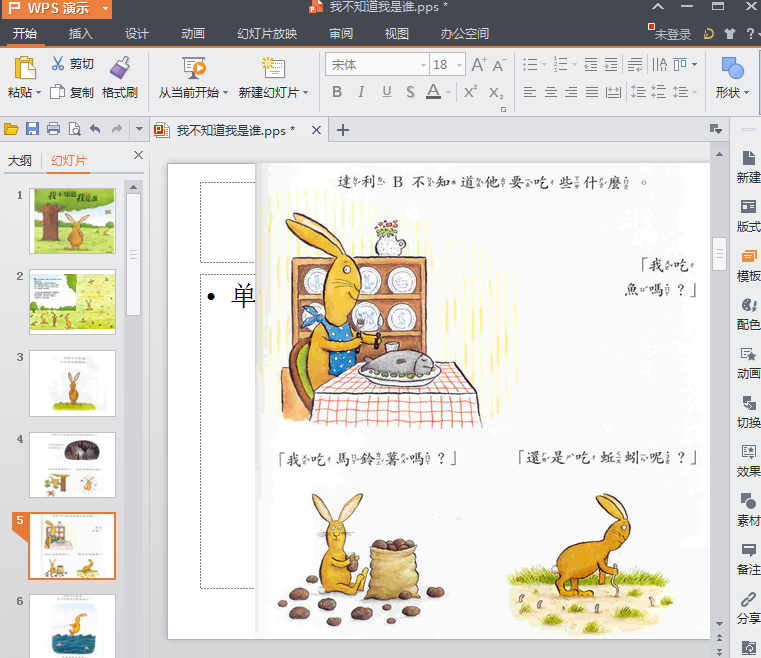This screenshot has width=761, height=658.
Task: Click the save icon in quick access bar
Action: point(32,129)
